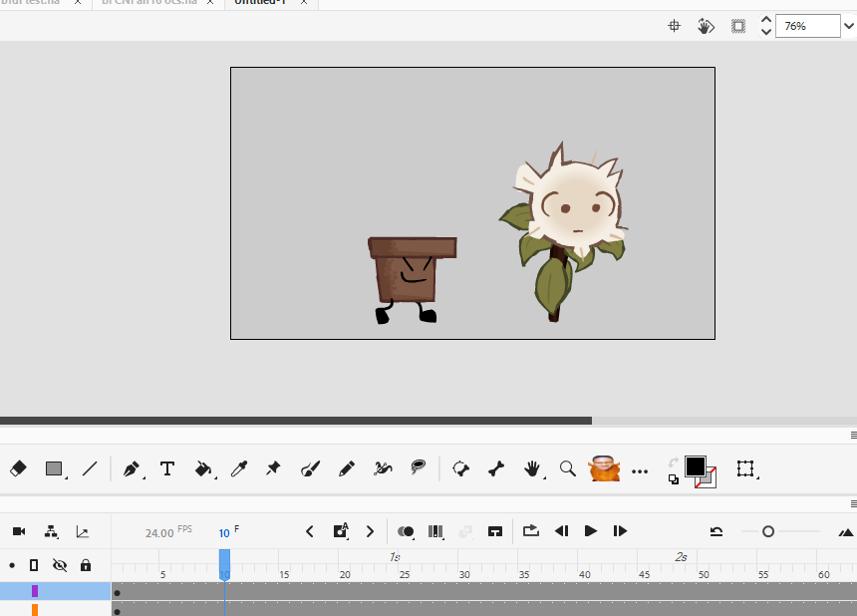The image size is (857, 616).
Task: Select the Bind tool icon
Action: pos(460,468)
